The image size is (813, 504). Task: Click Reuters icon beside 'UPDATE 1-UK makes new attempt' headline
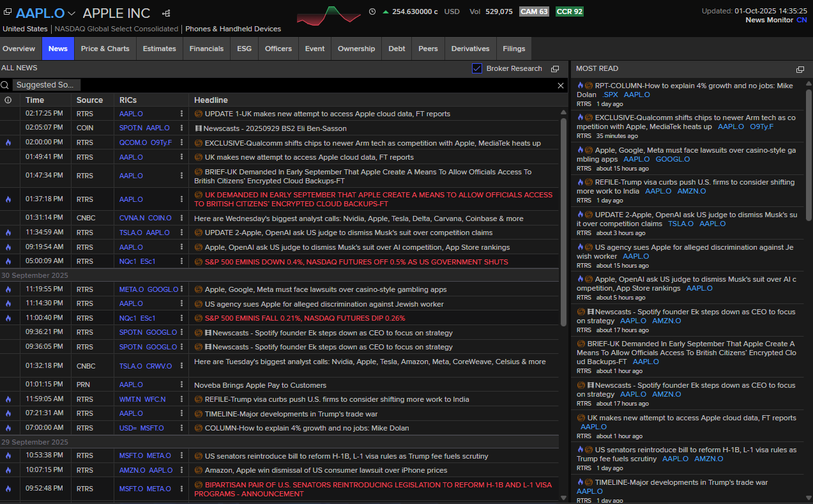[199, 114]
